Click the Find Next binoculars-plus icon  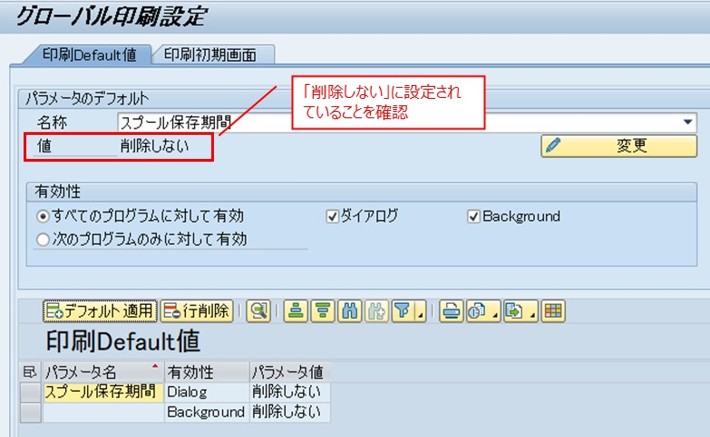click(376, 311)
